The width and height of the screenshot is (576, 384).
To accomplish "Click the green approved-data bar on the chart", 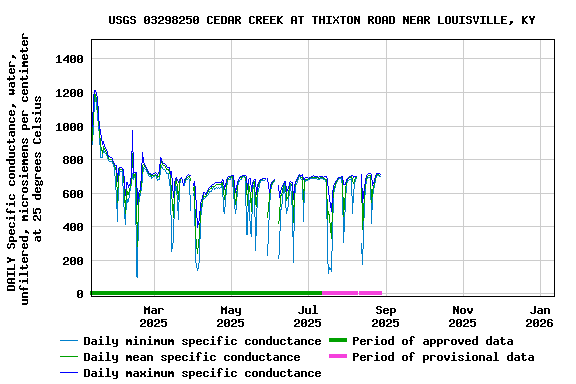I will 206,293.
